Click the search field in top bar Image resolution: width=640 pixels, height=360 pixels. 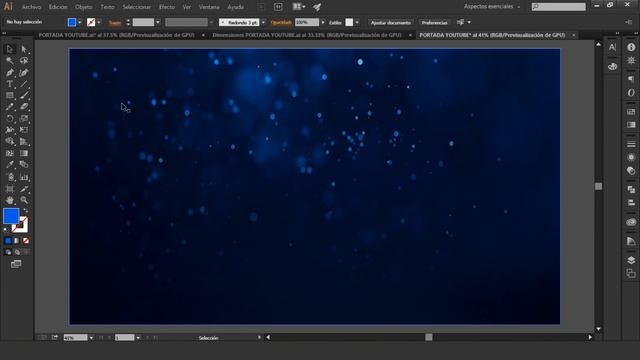558,7
